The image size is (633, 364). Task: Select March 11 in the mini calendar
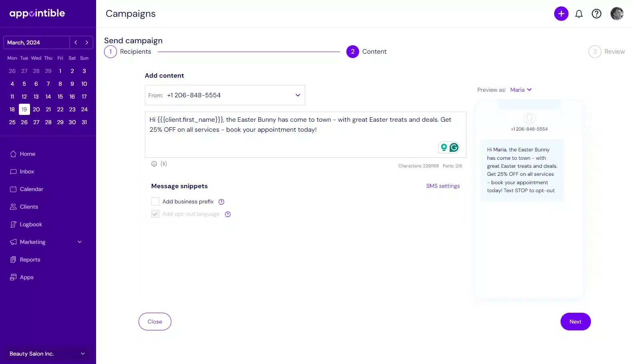point(12,97)
